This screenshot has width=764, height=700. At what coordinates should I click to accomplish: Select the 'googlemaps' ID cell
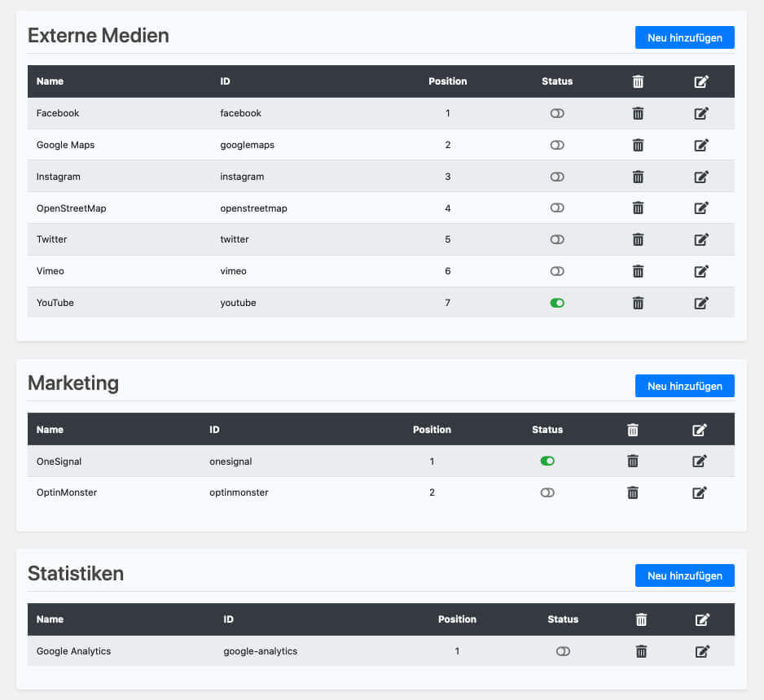click(247, 145)
